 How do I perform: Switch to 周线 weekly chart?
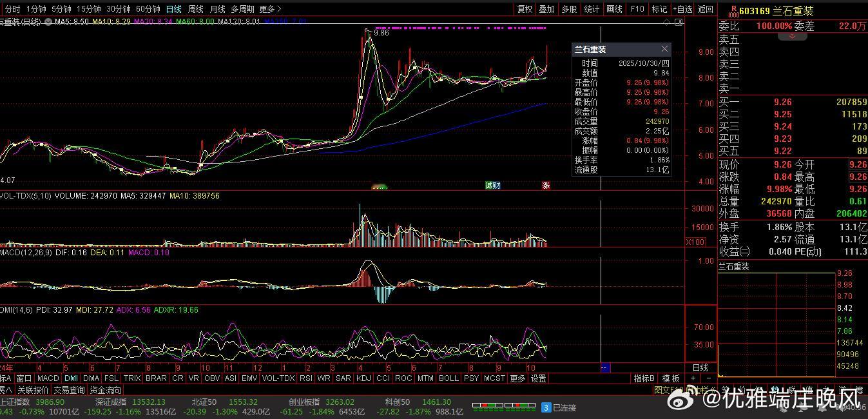point(196,9)
